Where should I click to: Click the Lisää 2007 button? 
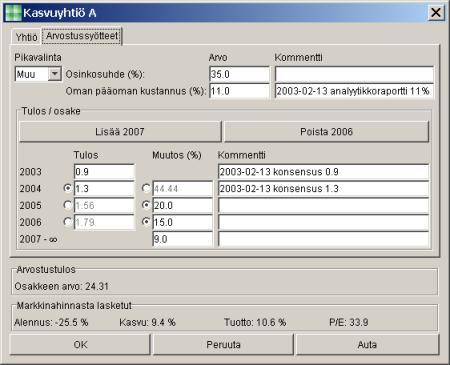[120, 132]
